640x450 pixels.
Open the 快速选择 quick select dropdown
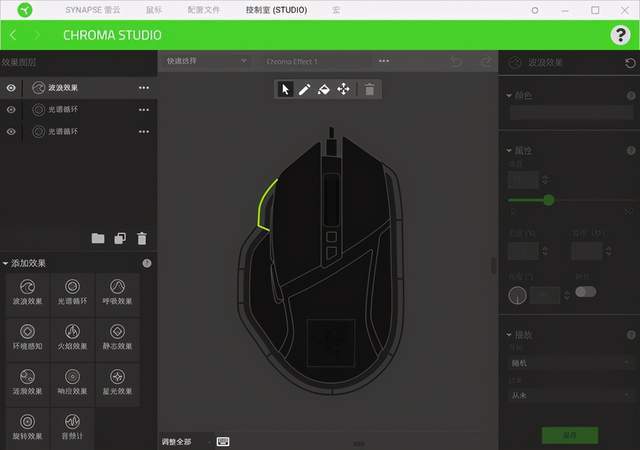[206, 61]
